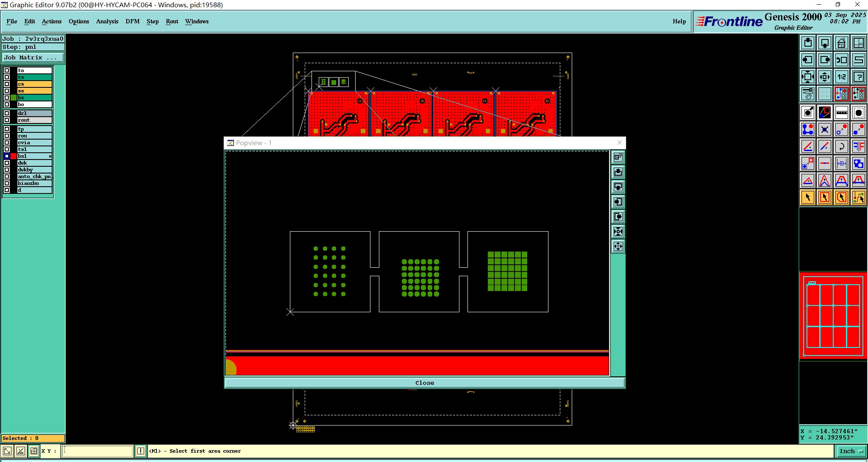Open the question mark help icon
This screenshot has width=868, height=462.
tap(858, 77)
